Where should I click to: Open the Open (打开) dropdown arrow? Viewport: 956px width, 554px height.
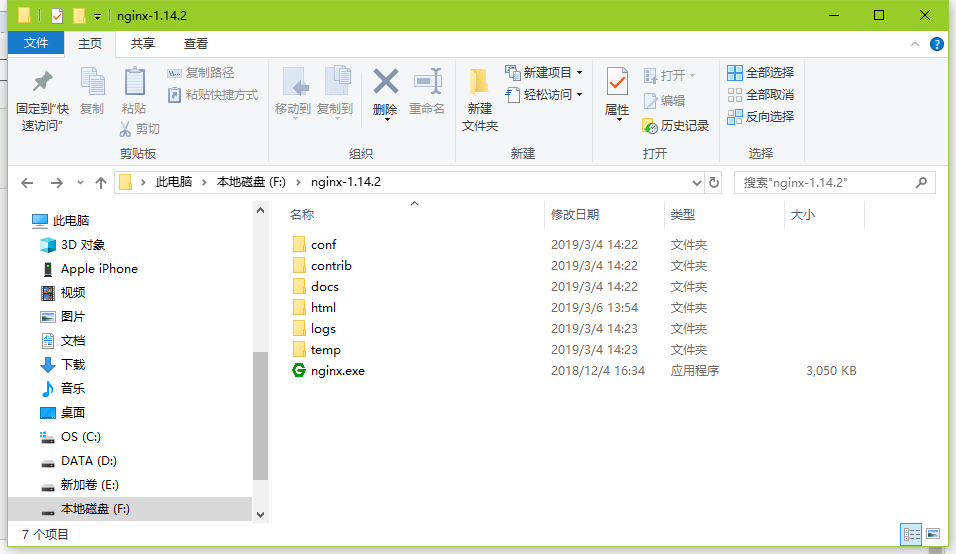[x=693, y=76]
